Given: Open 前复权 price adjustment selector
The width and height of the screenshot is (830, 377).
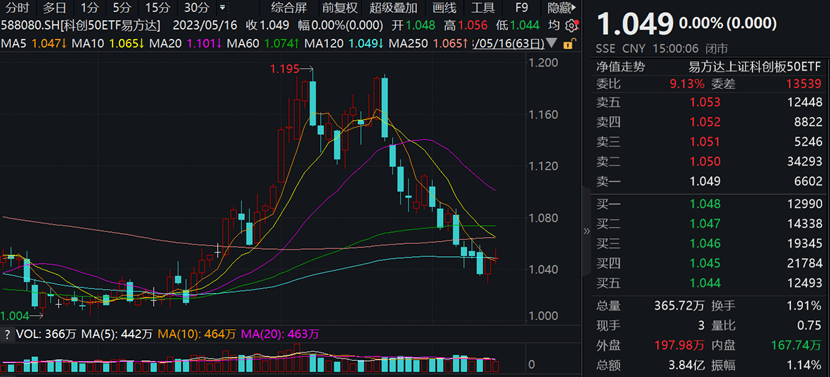Looking at the screenshot, I should point(340,8).
